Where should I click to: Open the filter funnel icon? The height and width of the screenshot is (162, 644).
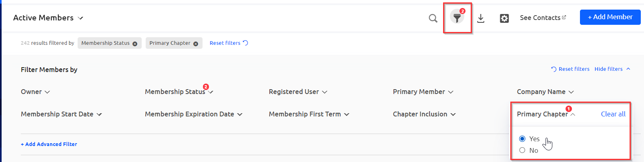pyautogui.click(x=457, y=18)
